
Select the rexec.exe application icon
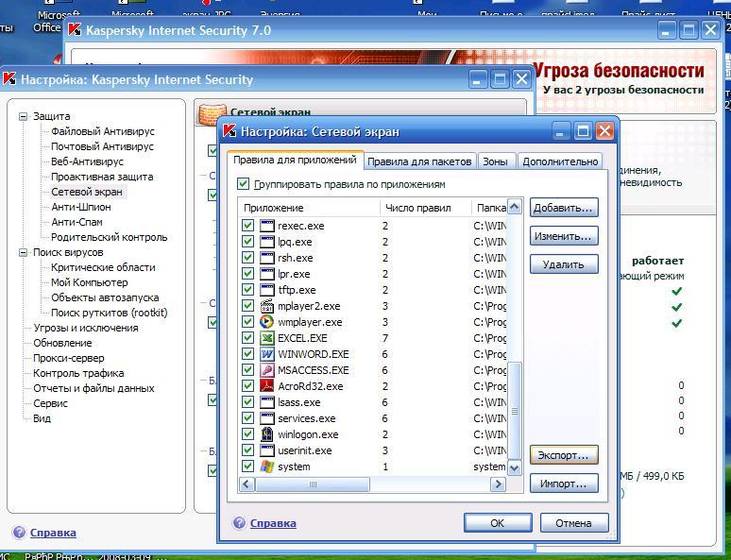267,226
